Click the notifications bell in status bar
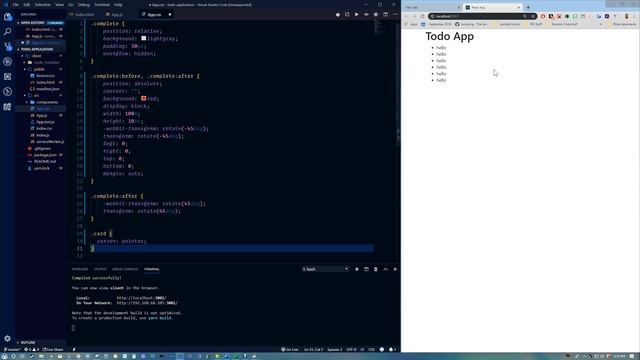This screenshot has width=640, height=360. pos(391,349)
